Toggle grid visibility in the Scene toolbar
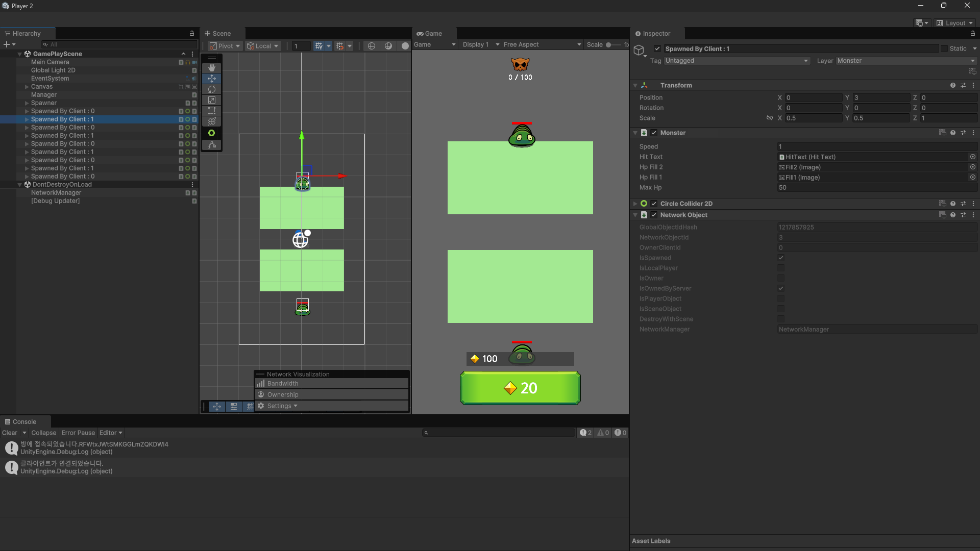Image resolution: width=980 pixels, height=551 pixels. pyautogui.click(x=319, y=46)
